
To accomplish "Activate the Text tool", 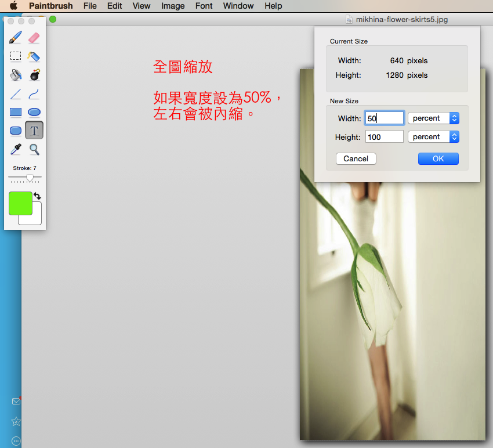I will coord(34,130).
